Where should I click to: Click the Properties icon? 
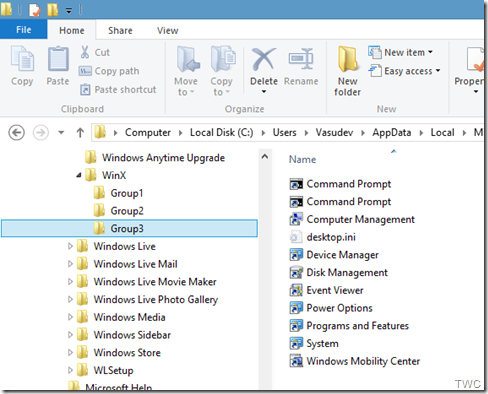[475, 59]
